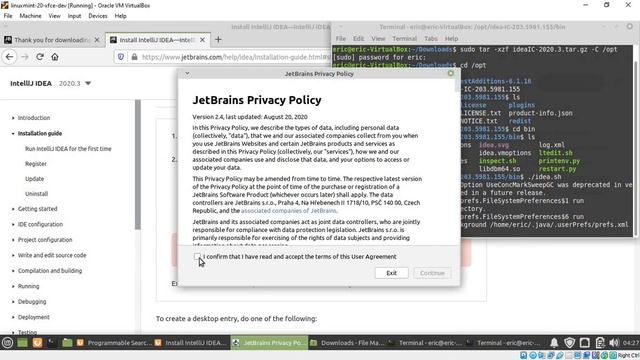Image resolution: width=640 pixels, height=360 pixels.
Task: Open the Update help topic
Action: [34, 179]
